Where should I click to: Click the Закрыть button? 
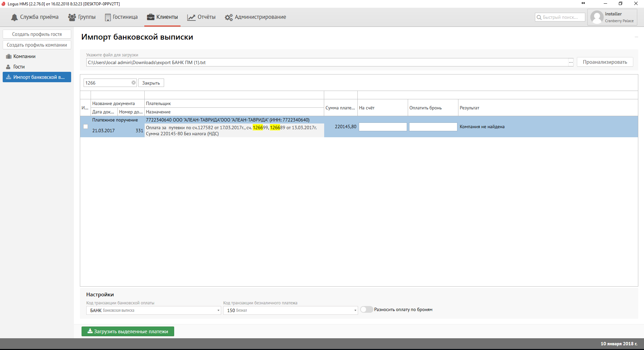click(151, 83)
